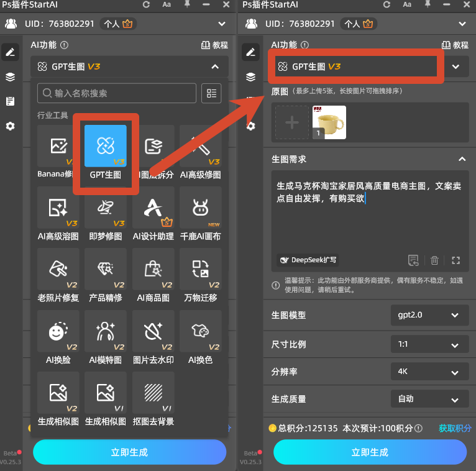This screenshot has width=476, height=471.
Task: Open 教程 tutorial link in right panel
Action: pyautogui.click(x=455, y=45)
